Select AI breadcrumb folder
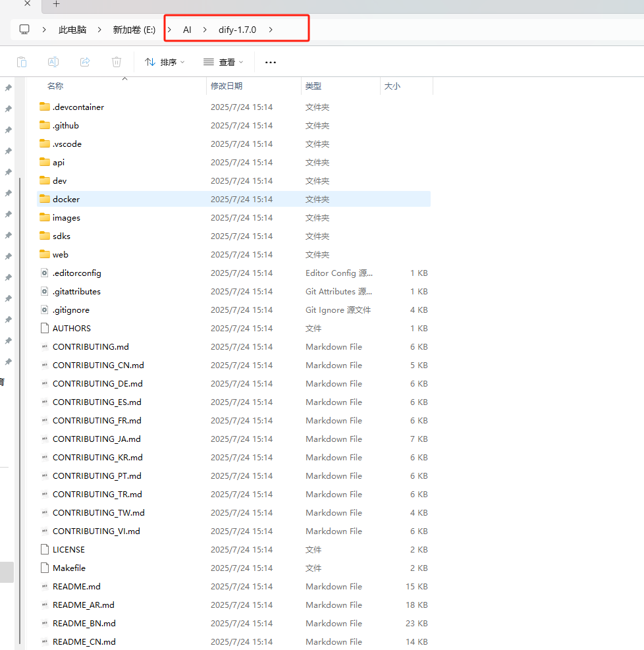Screen dimensions: 644x650 tap(187, 30)
